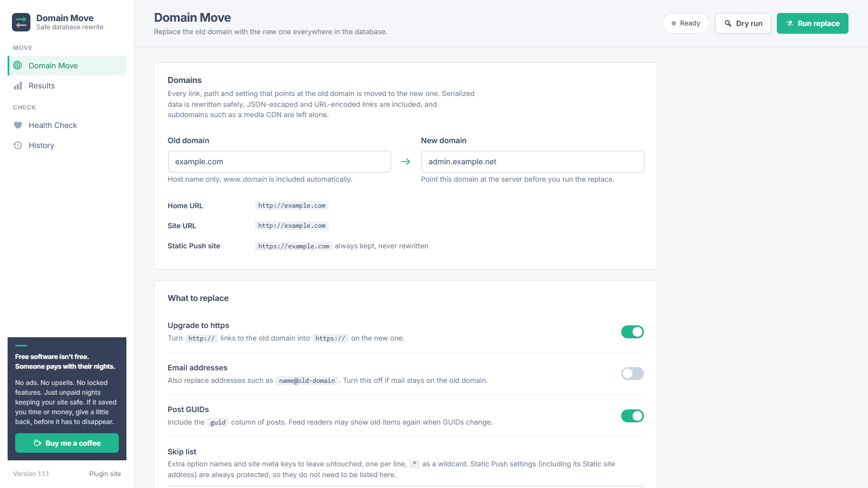Click the Domains section heading
Screen dimensions: 868x488
184,80
